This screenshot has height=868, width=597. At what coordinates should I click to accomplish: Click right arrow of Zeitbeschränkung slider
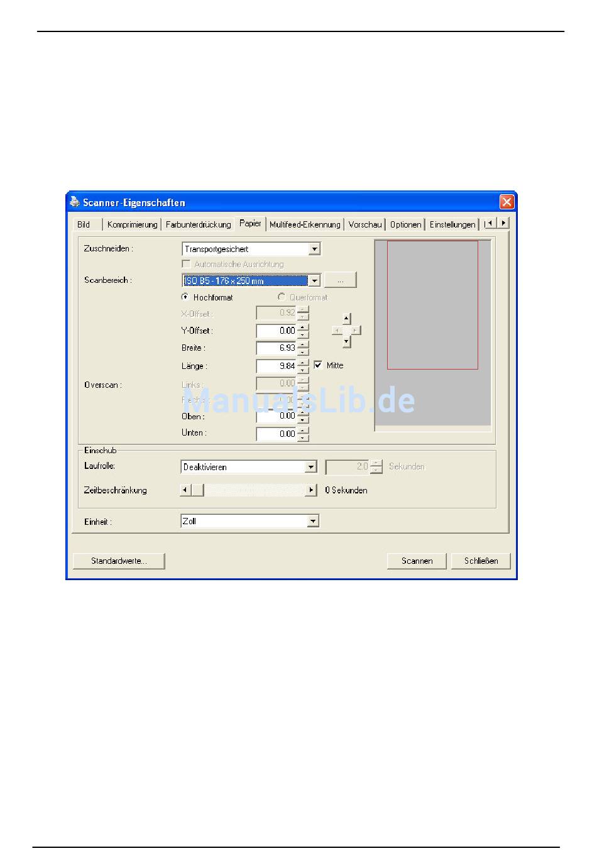pyautogui.click(x=311, y=490)
